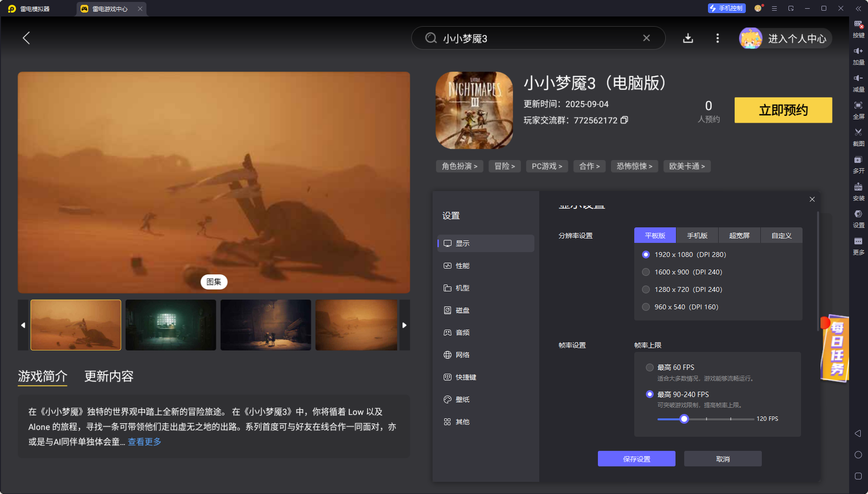
Task: Clear the search text with the X icon
Action: [x=646, y=38]
